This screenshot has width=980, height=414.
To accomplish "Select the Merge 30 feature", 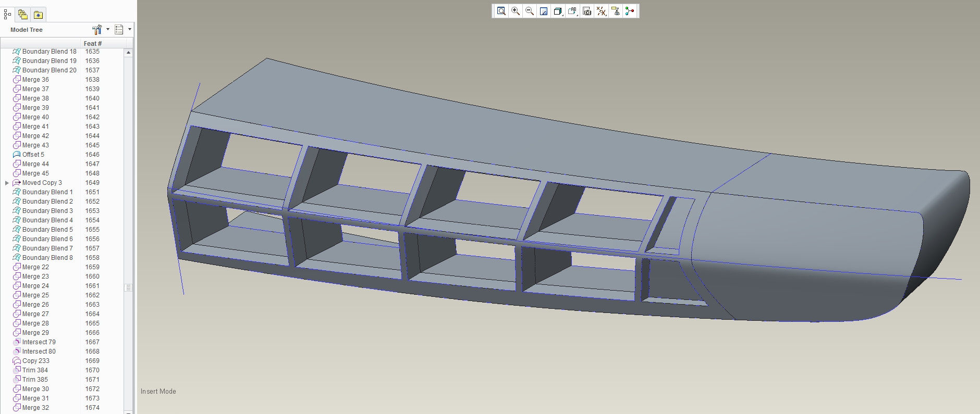I will pyautogui.click(x=35, y=389).
